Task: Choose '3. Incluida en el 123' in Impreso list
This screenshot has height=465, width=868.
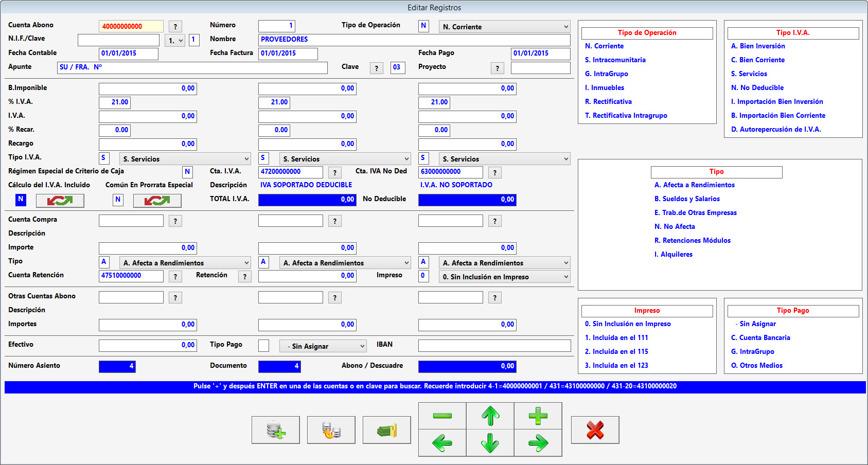Action: (616, 365)
